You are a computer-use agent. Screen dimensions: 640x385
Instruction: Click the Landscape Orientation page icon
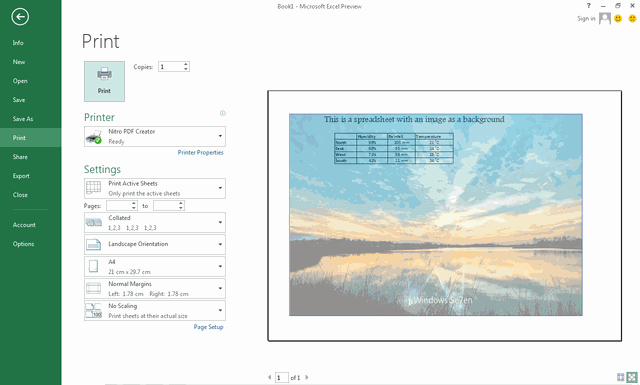click(93, 245)
